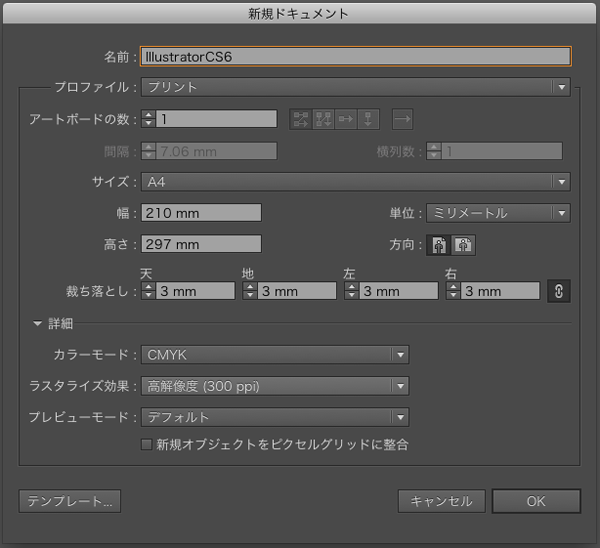Click the 名前 text field

(x=356, y=57)
